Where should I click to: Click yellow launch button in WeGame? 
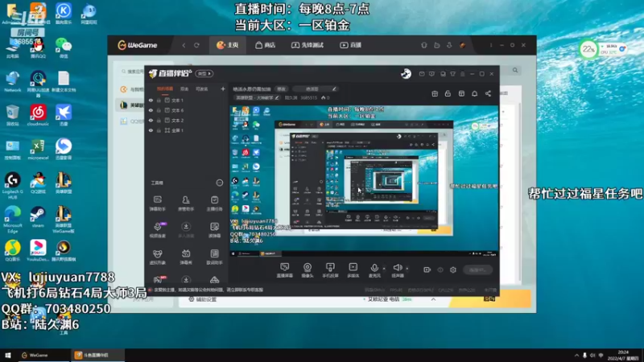(x=490, y=298)
